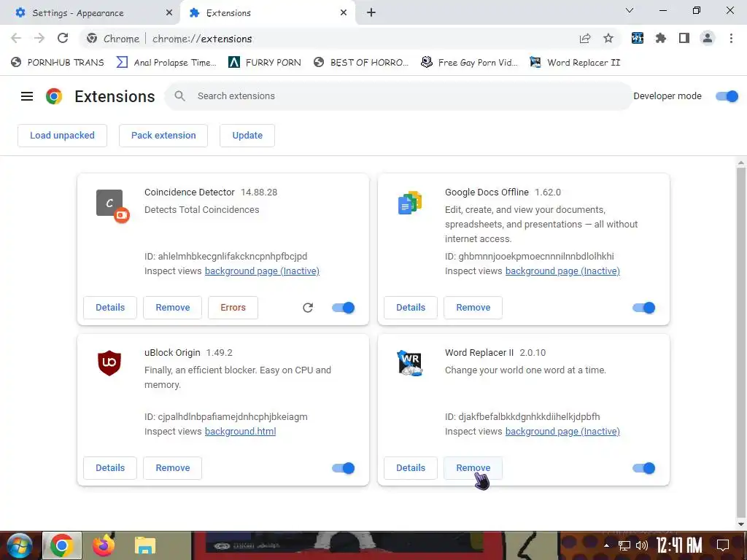Open volume control in system tray

point(642,545)
